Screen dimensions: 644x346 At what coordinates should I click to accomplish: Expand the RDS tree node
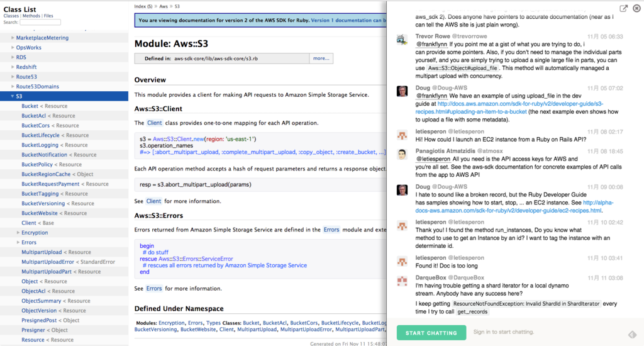tap(13, 57)
